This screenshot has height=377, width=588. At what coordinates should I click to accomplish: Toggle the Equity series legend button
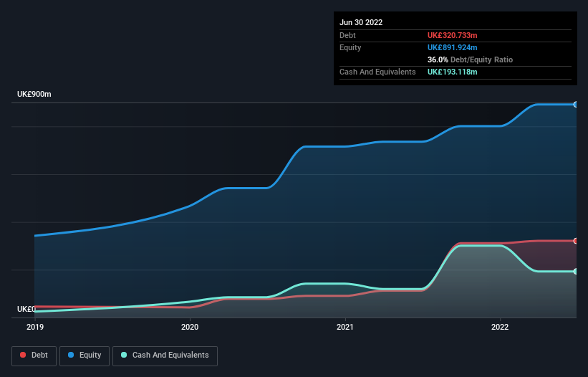(85, 355)
